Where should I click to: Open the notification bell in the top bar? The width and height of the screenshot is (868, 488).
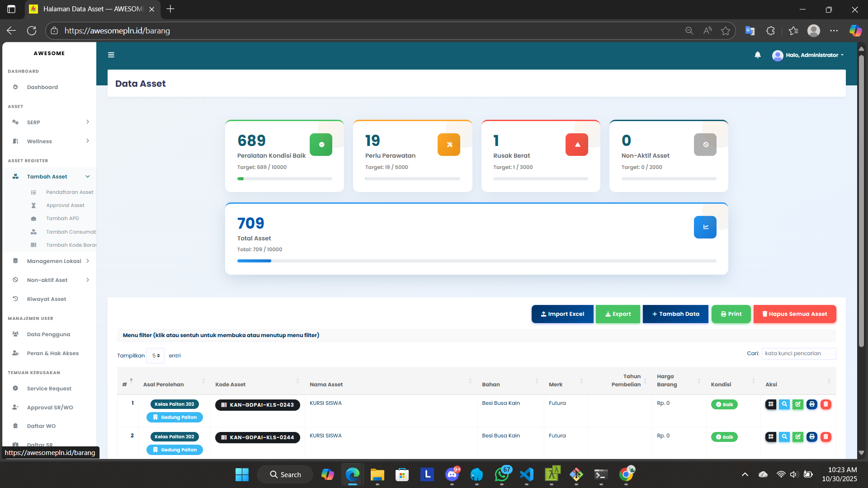(x=757, y=55)
